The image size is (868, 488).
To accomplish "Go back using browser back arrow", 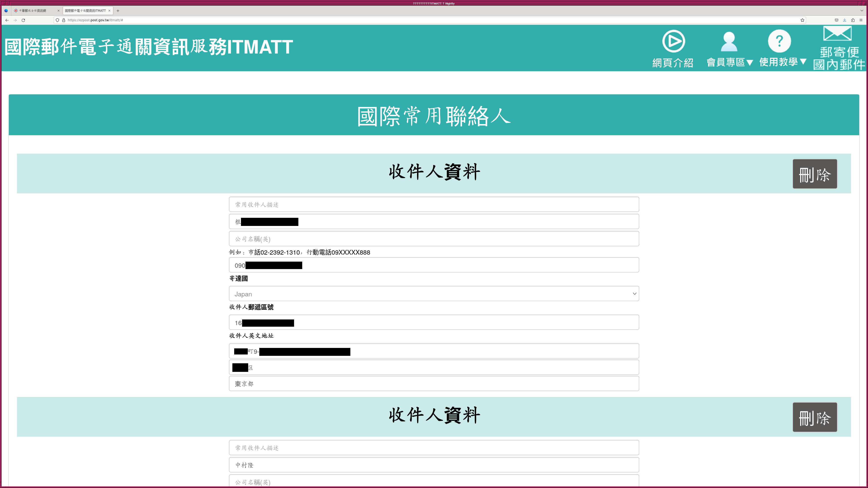I will pyautogui.click(x=7, y=20).
